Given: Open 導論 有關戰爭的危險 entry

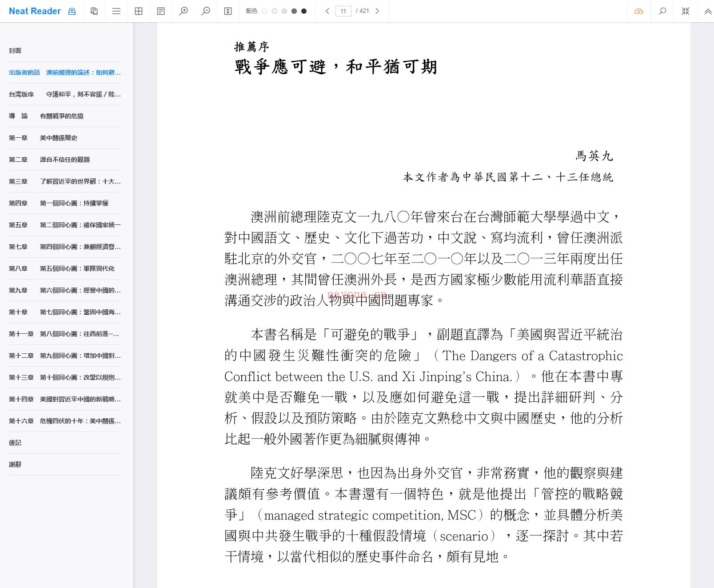Looking at the screenshot, I should 65,116.
